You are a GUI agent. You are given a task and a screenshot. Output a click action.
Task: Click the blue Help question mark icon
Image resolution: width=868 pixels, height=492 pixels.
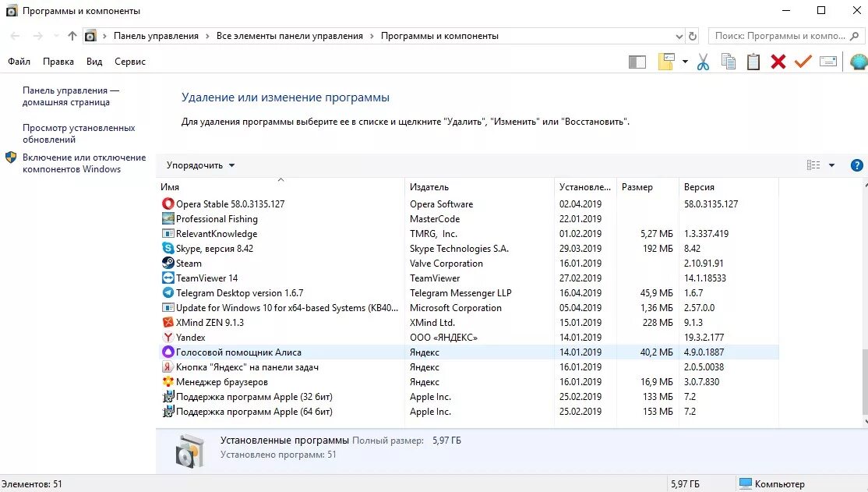click(856, 165)
